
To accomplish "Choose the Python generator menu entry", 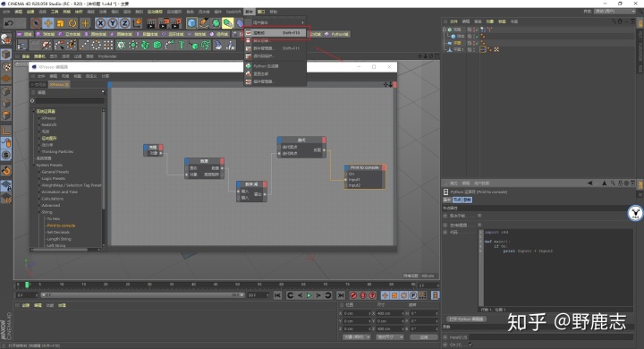I will (275, 65).
